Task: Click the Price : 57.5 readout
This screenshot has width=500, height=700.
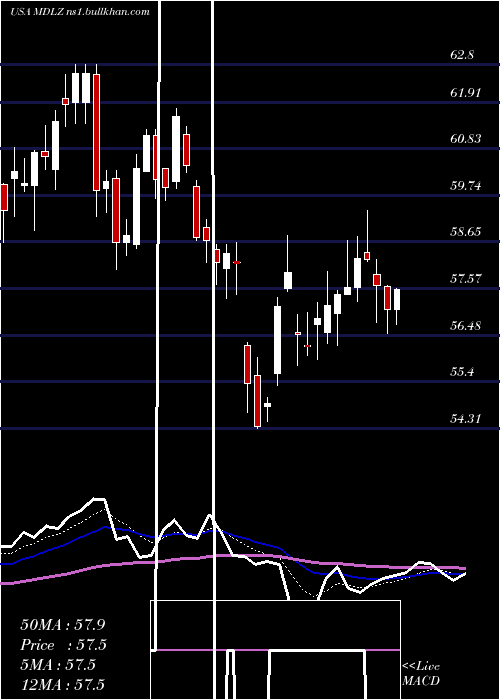Action: [64, 645]
